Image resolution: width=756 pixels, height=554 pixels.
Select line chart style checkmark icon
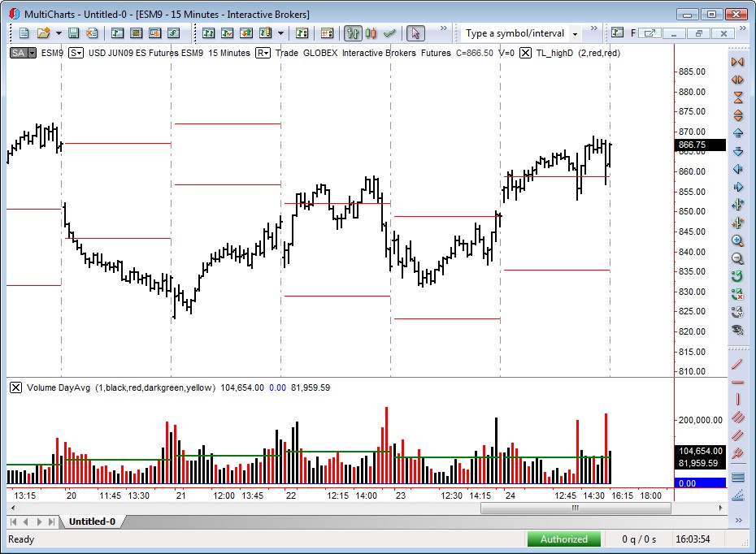389,33
